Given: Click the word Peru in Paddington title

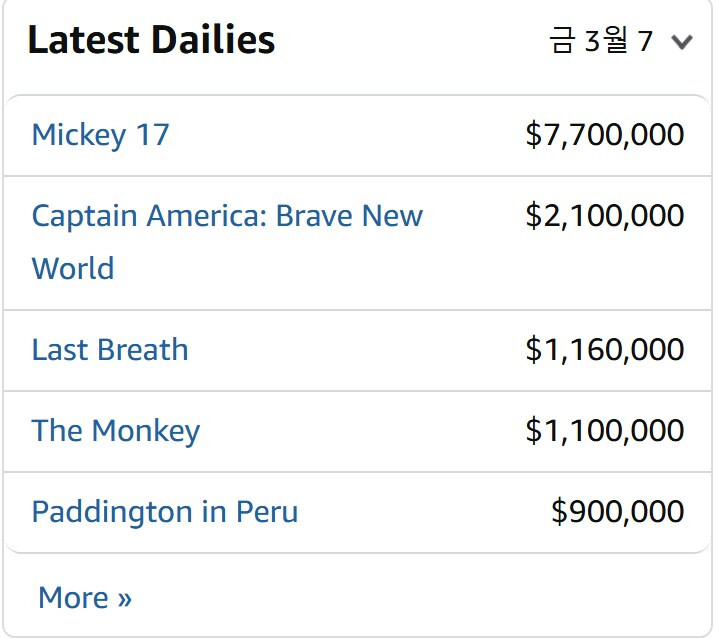Looking at the screenshot, I should (267, 512).
